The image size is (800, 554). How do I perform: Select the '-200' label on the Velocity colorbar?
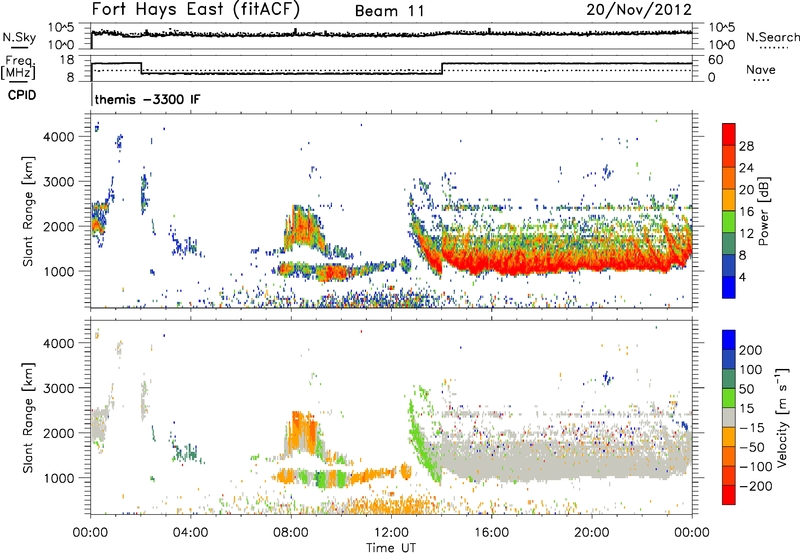[756, 486]
